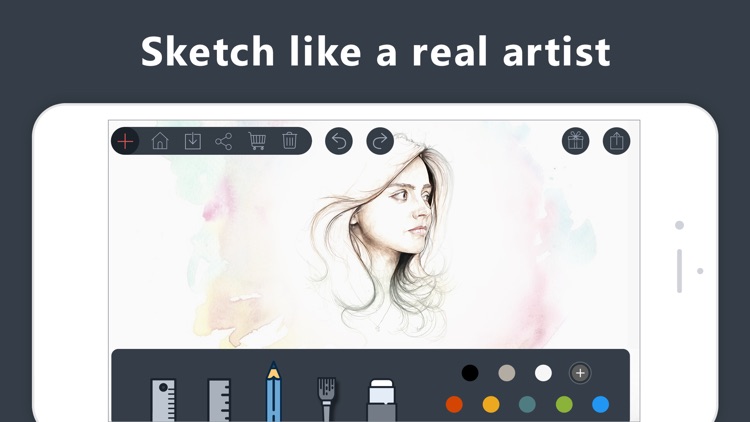Select the ruler with pivot circle
750x422 pixels.
(x=164, y=400)
